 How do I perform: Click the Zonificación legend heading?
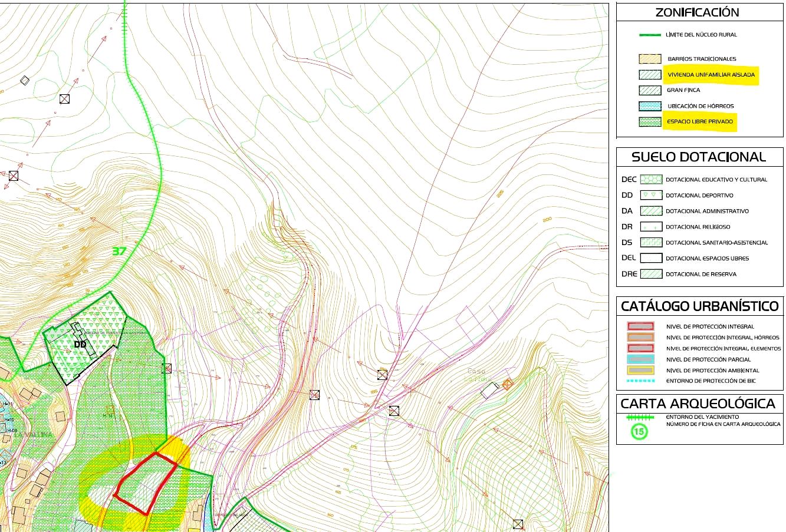(696, 12)
